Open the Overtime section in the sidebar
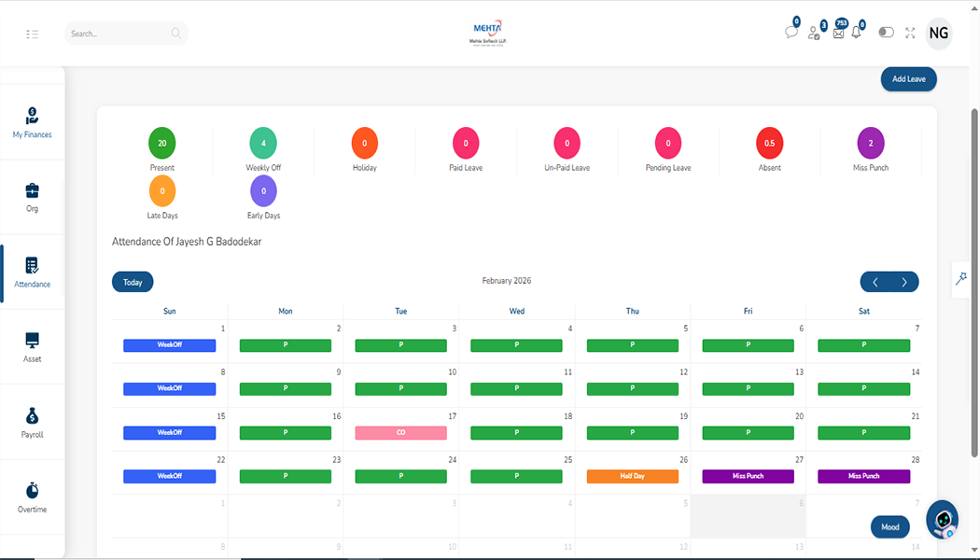 [32, 497]
